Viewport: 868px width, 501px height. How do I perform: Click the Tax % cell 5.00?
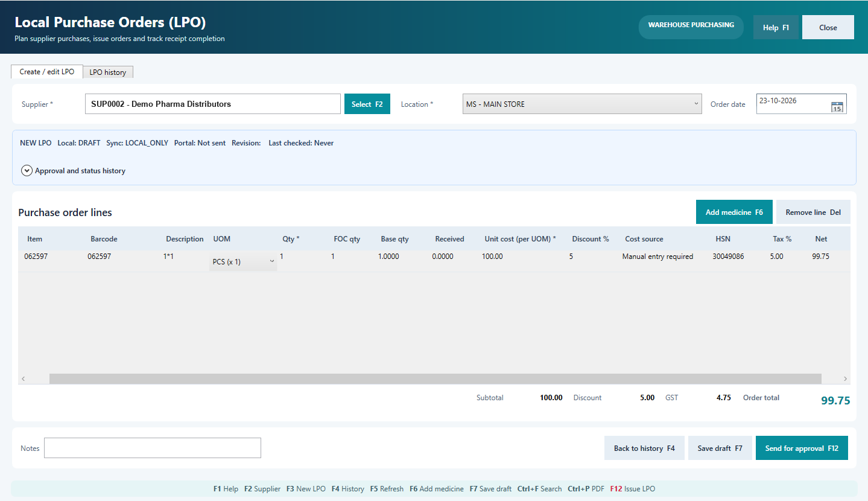click(x=776, y=257)
